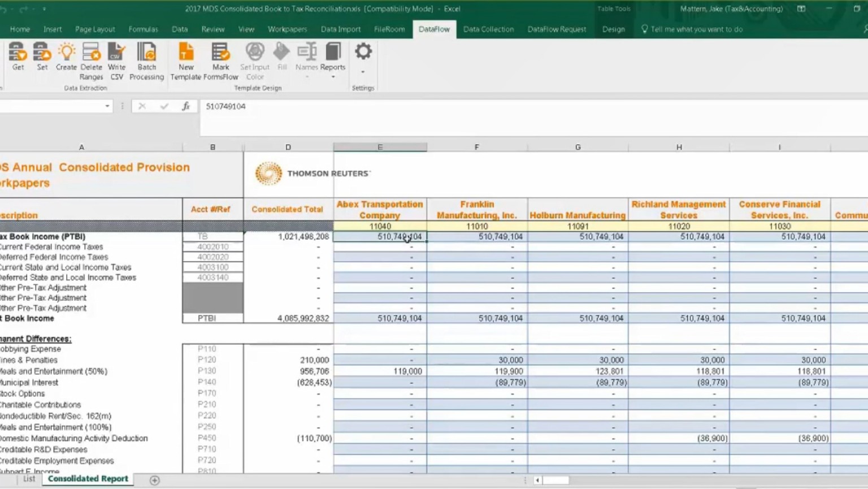Switch to the List sheet tab
The height and width of the screenshot is (489, 868).
coord(29,479)
